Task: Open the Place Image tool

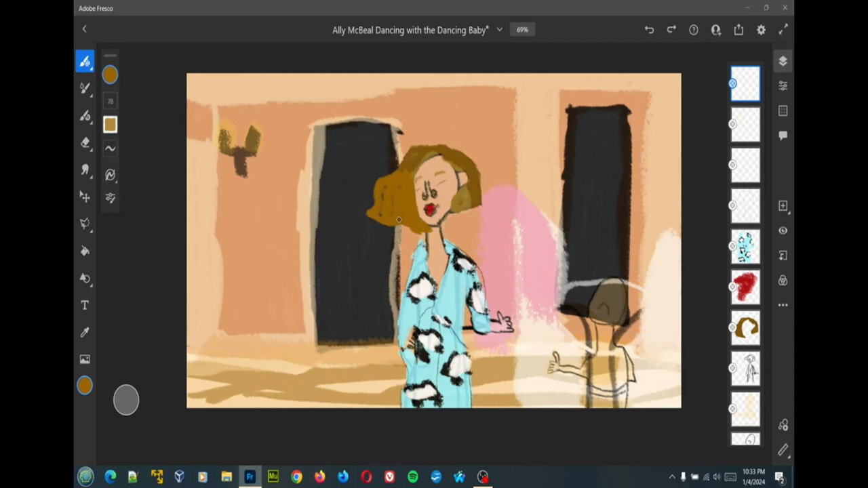Action: click(x=85, y=359)
